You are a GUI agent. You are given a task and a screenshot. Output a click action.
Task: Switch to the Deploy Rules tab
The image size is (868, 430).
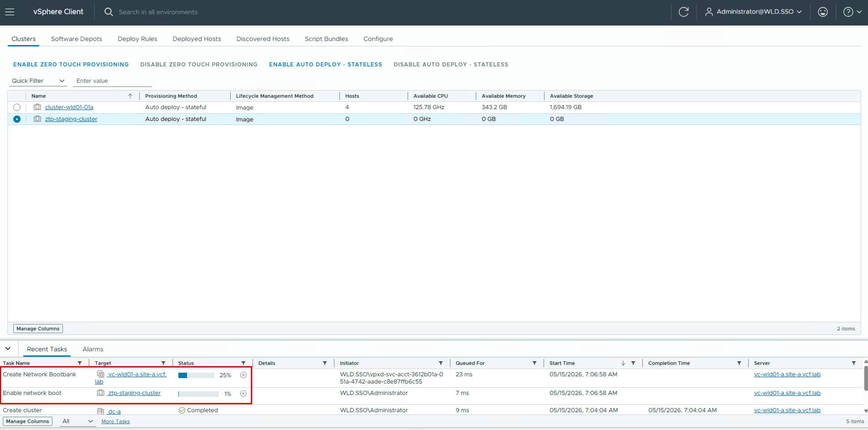[137, 39]
